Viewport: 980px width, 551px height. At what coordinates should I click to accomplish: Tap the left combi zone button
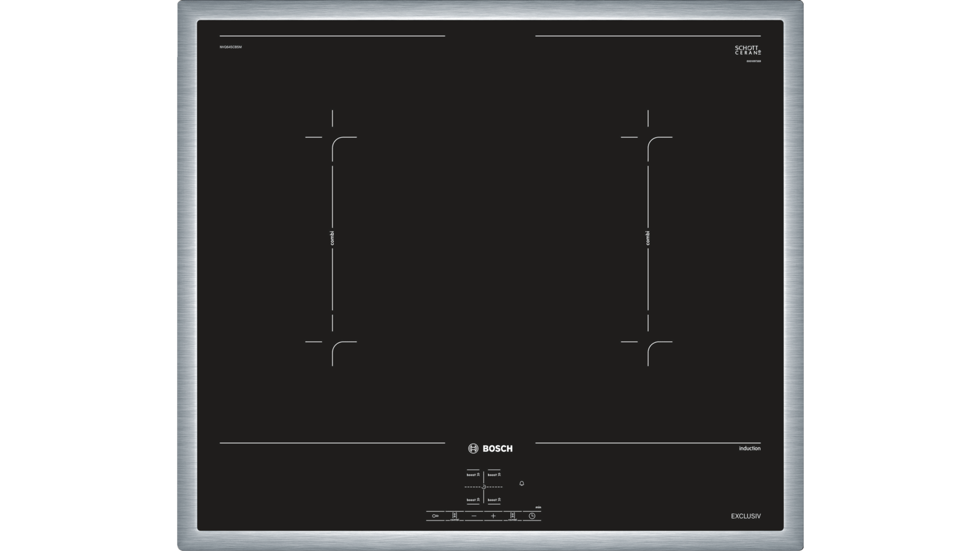tap(454, 516)
